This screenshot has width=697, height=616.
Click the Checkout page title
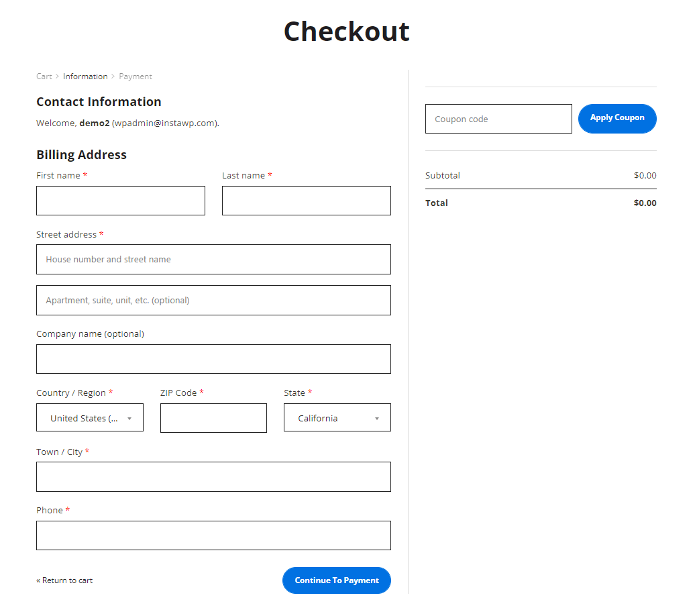pyautogui.click(x=347, y=32)
